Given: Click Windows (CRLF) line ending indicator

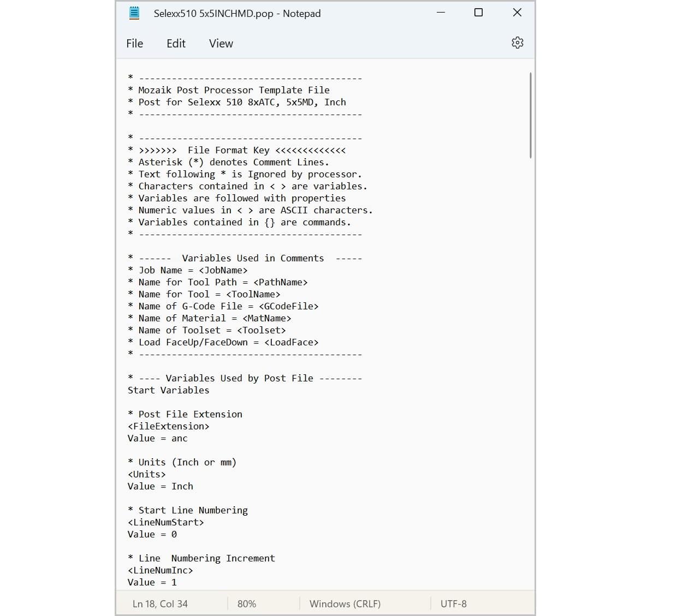Looking at the screenshot, I should pyautogui.click(x=345, y=603).
